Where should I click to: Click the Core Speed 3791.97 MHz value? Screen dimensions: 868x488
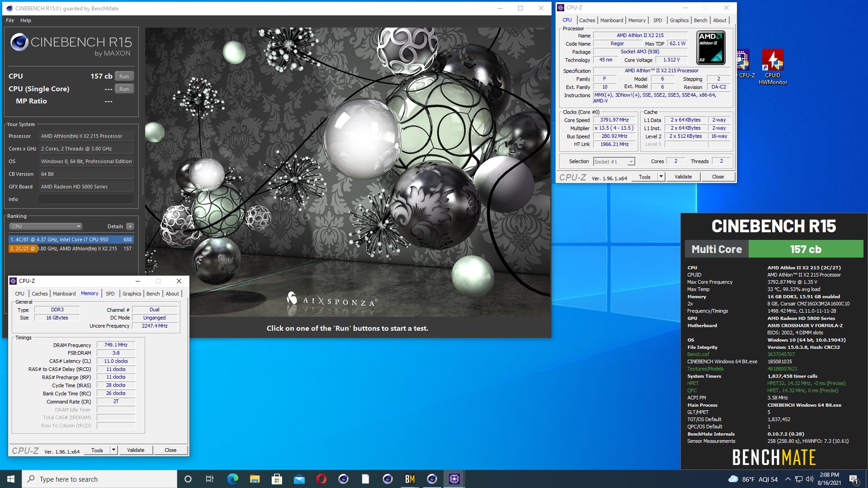[614, 120]
